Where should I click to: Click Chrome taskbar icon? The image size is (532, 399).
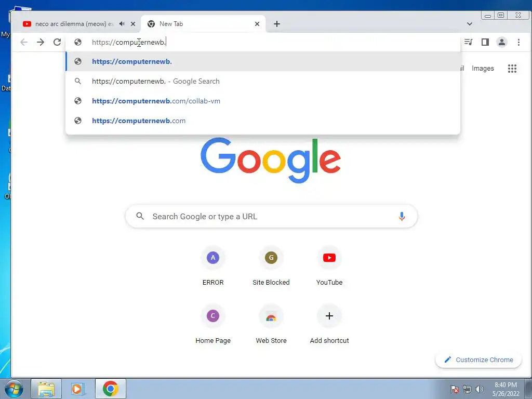[111, 389]
